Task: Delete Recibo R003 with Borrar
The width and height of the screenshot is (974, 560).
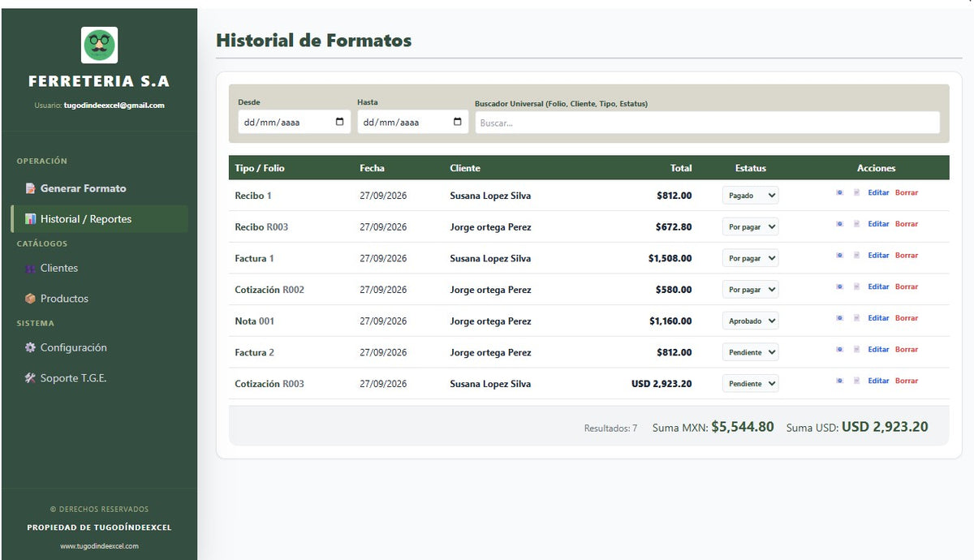Action: pos(907,224)
